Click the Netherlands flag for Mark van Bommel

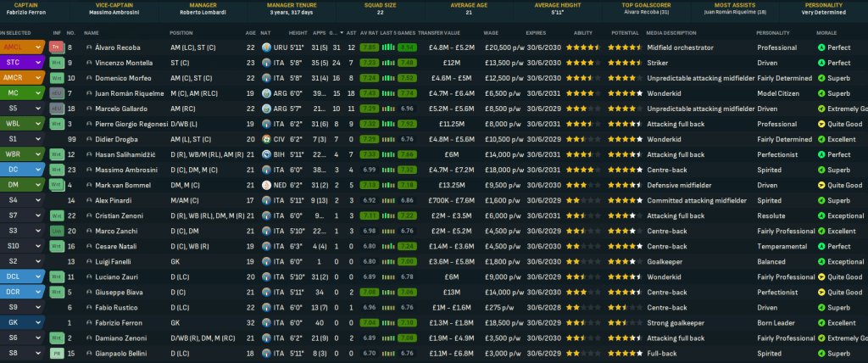269,185
